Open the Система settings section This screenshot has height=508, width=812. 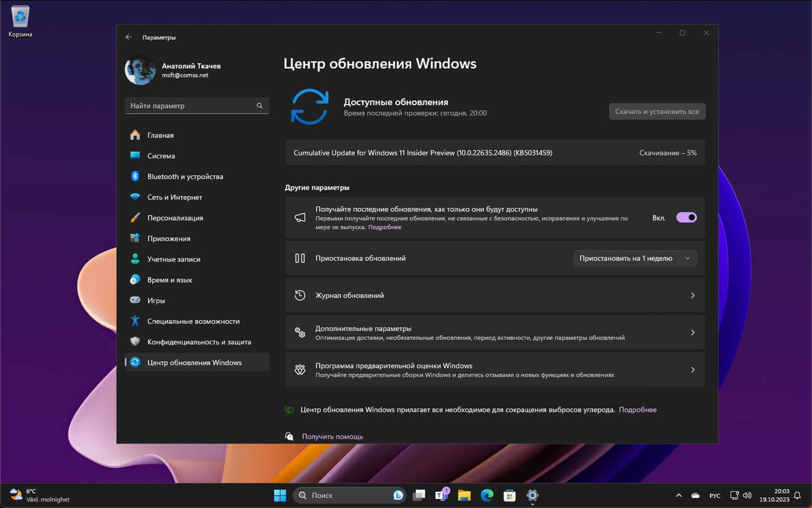[x=197, y=155]
